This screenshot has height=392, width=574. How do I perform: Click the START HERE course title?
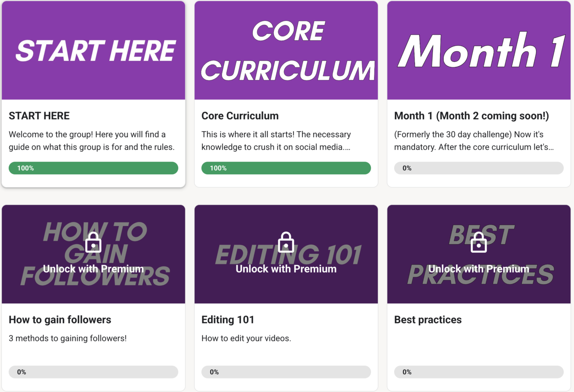[x=39, y=116]
